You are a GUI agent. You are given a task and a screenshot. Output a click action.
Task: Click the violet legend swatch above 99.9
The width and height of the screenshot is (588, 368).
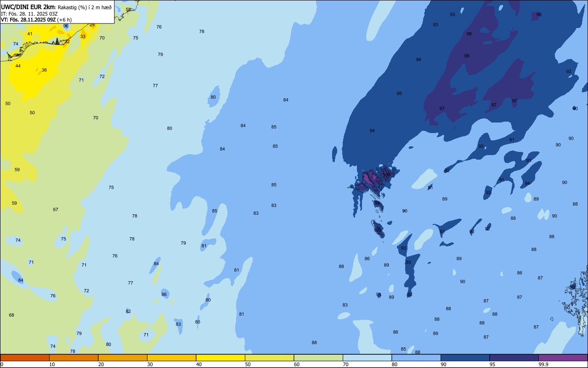click(x=563, y=357)
